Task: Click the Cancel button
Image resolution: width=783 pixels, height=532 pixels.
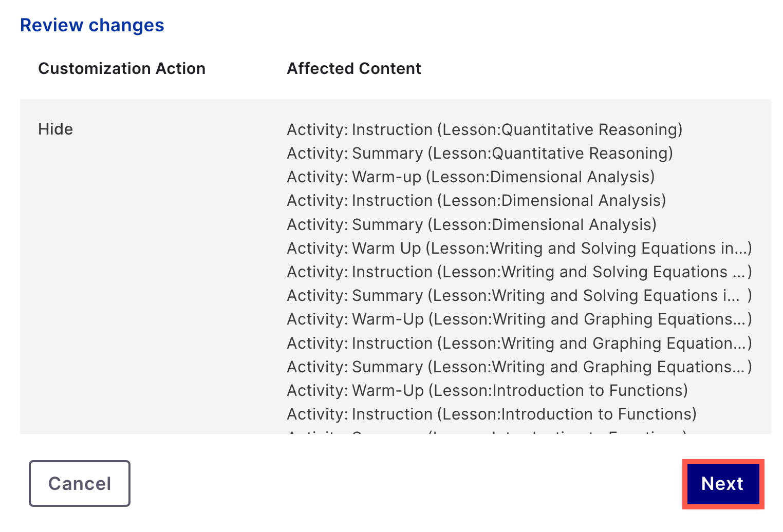Action: coord(79,483)
